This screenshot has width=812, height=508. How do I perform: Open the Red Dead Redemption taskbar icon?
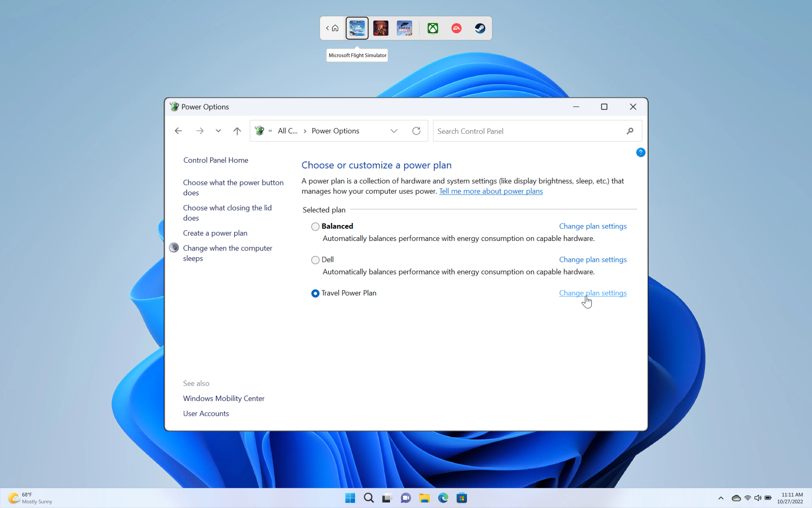[380, 27]
